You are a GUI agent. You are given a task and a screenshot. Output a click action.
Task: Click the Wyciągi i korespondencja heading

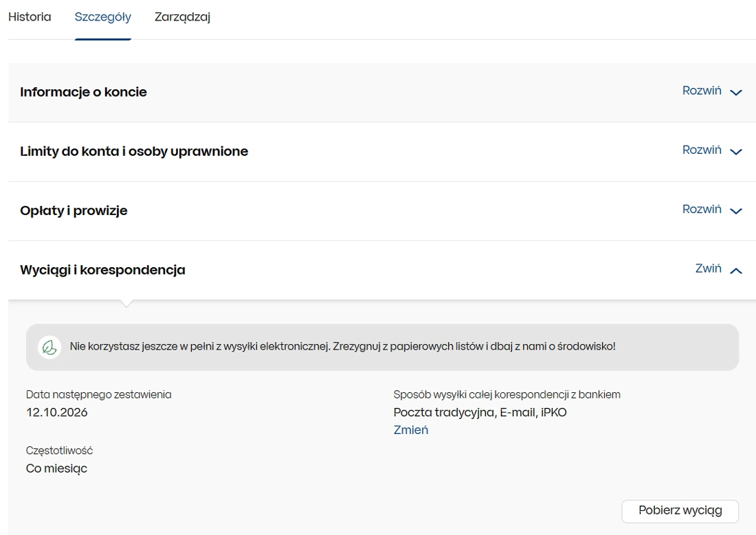102,270
